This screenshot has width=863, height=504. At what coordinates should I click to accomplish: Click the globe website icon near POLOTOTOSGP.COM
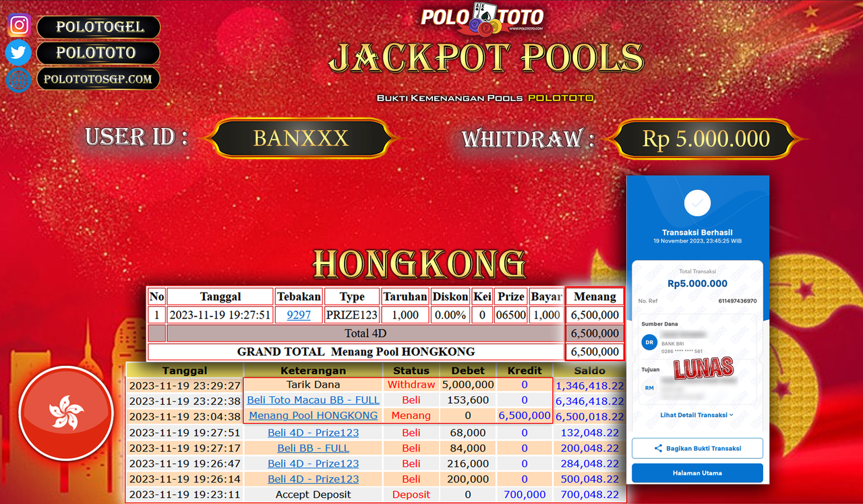click(18, 80)
